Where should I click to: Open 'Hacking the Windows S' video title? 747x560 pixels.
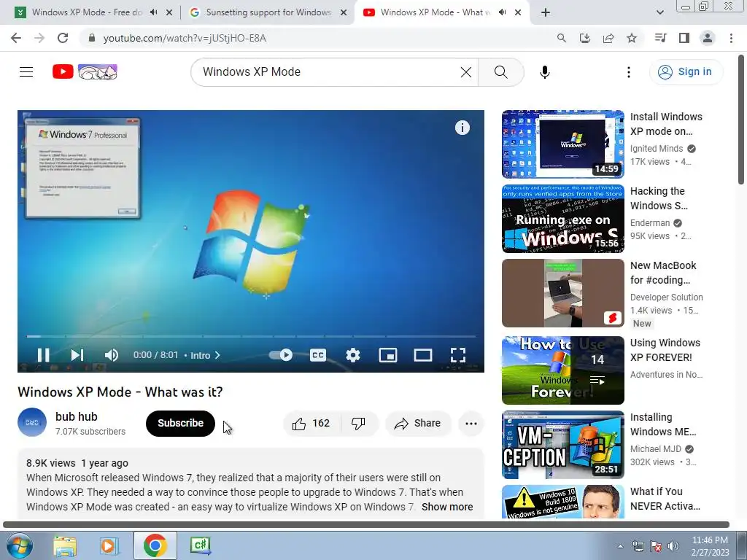pos(659,198)
